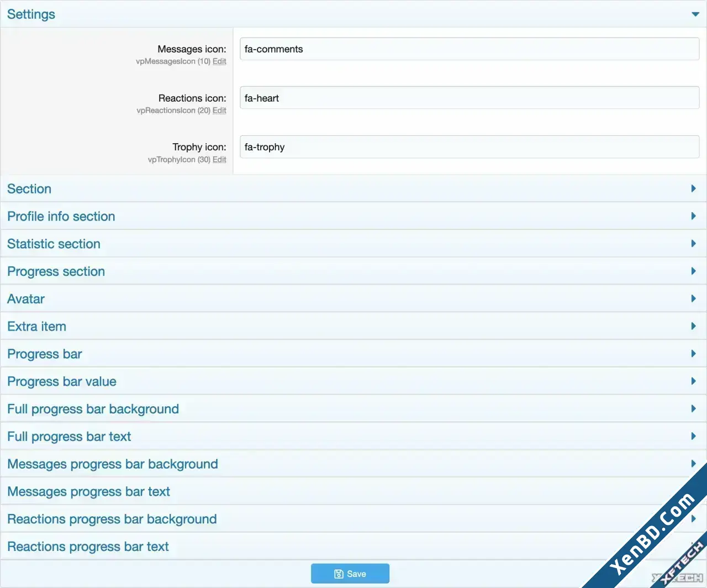Image resolution: width=707 pixels, height=588 pixels.
Task: Open Full progress bar background heading
Action: click(x=93, y=409)
